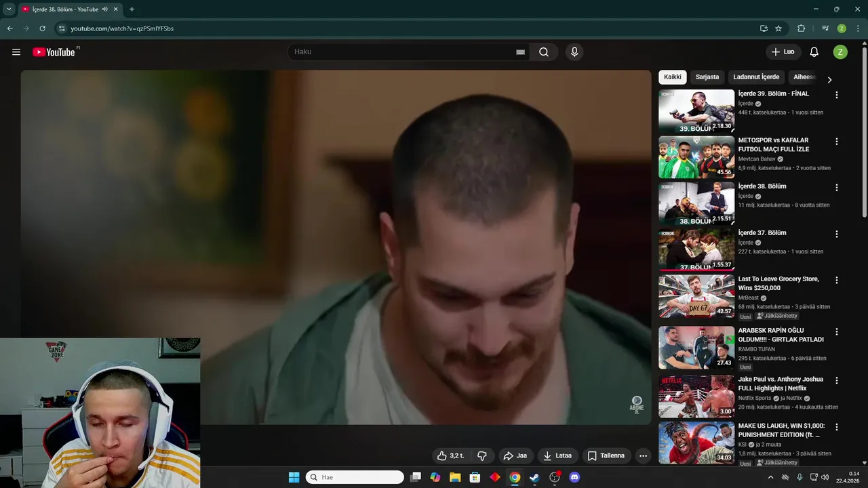Open RAMBO TUFAN channel name
868x488 pixels.
tap(758, 350)
